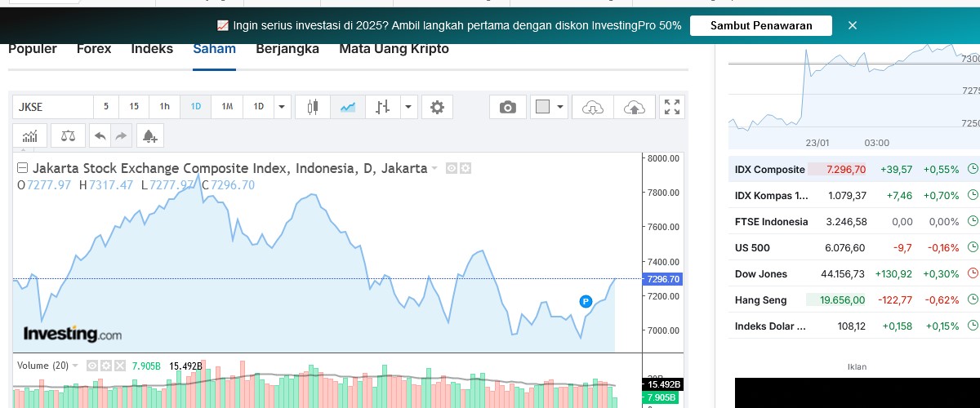The width and height of the screenshot is (980, 408).
Task: Open the Indeks tab
Action: pyautogui.click(x=152, y=49)
